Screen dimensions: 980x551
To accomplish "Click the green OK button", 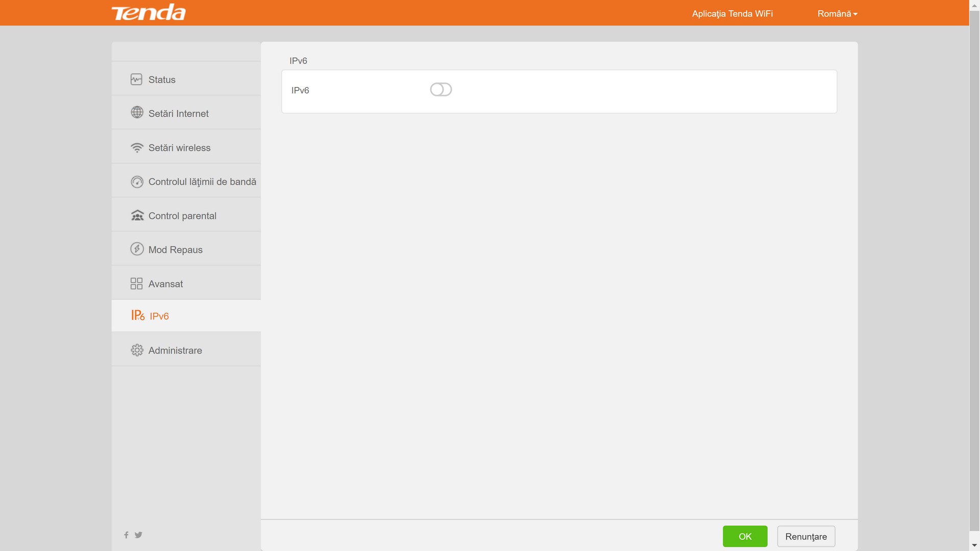I will [x=745, y=536].
